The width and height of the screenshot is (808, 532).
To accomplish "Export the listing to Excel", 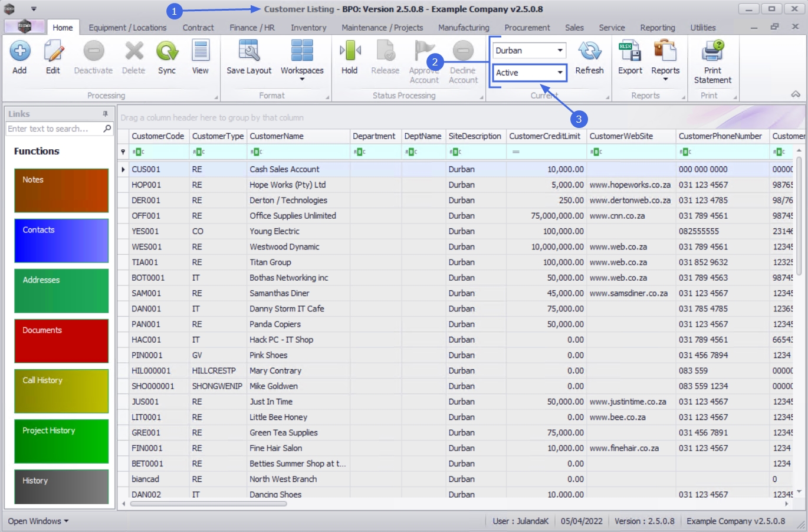I will pos(630,52).
